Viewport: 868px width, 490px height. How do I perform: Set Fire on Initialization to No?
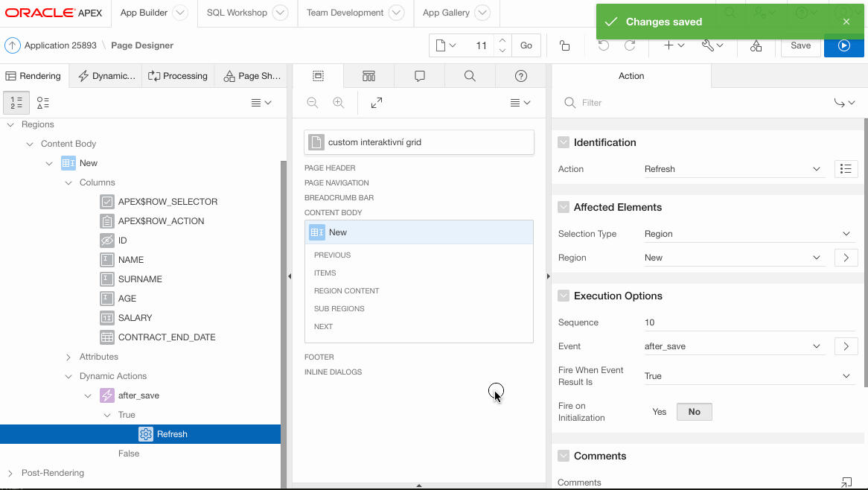click(x=694, y=412)
